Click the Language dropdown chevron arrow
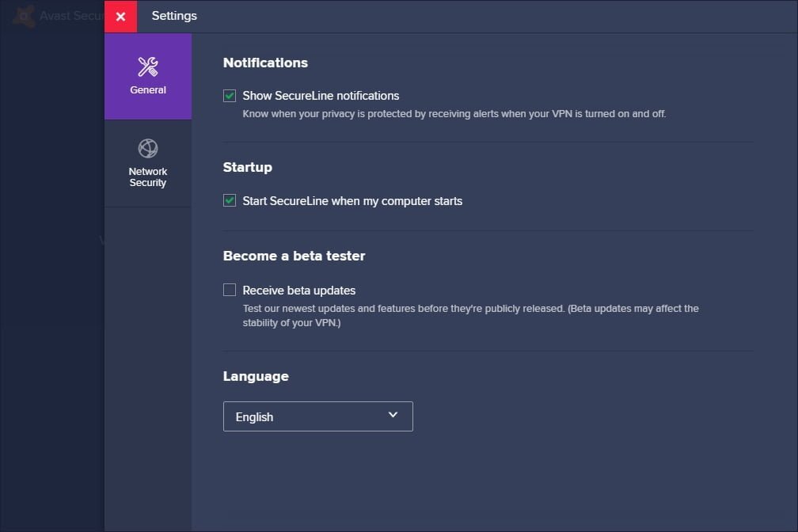 click(x=393, y=415)
